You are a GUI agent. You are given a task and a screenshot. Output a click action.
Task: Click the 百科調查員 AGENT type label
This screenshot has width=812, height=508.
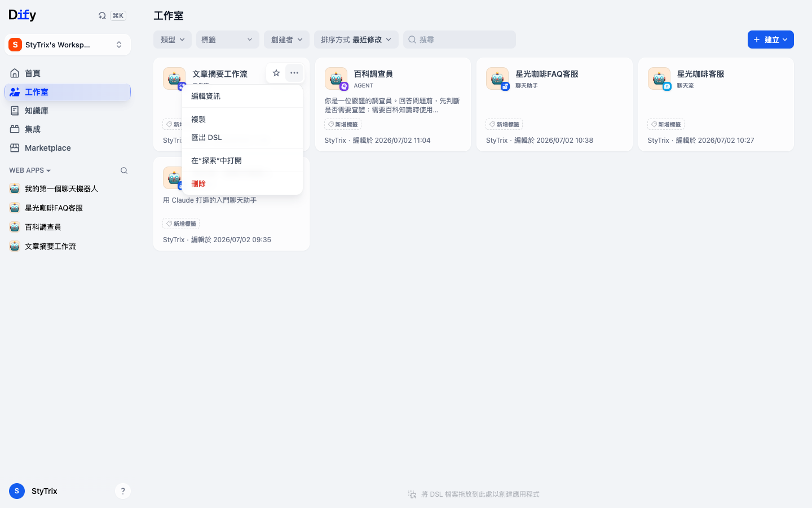click(x=364, y=86)
